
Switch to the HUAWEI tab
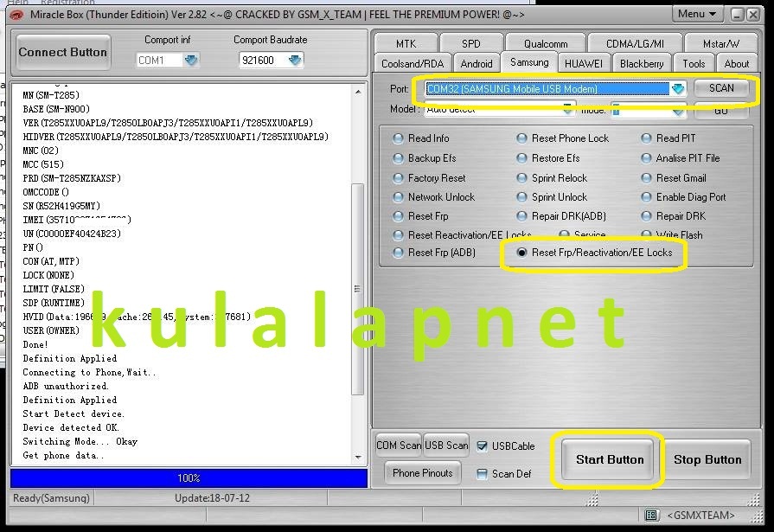click(x=584, y=64)
